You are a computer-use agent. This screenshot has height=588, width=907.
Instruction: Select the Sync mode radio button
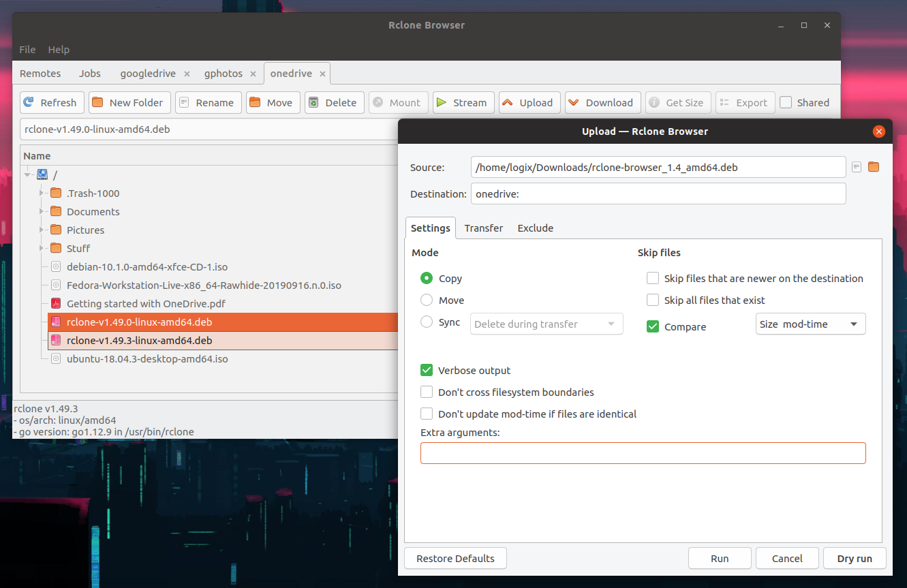point(426,322)
